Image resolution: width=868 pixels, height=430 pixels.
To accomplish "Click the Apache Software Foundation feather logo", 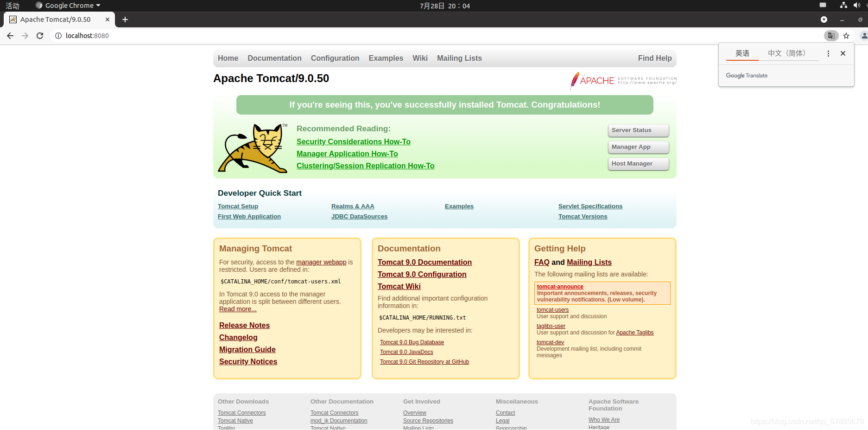I will [x=623, y=81].
